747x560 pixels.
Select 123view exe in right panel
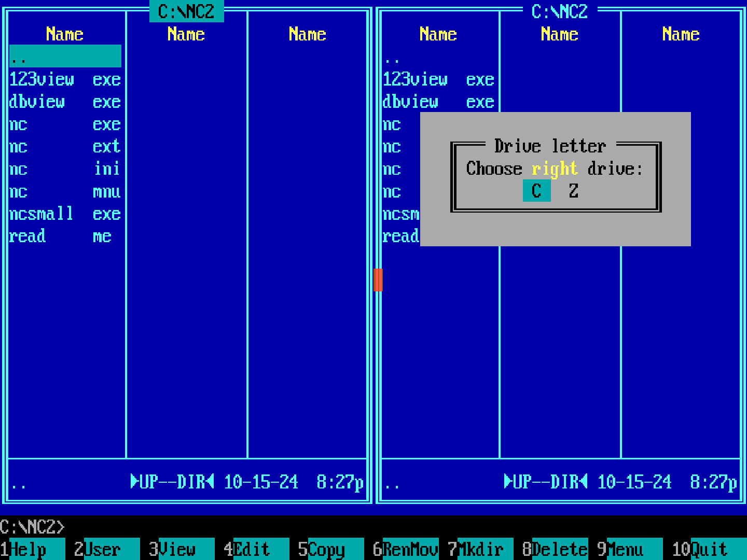pos(439,79)
